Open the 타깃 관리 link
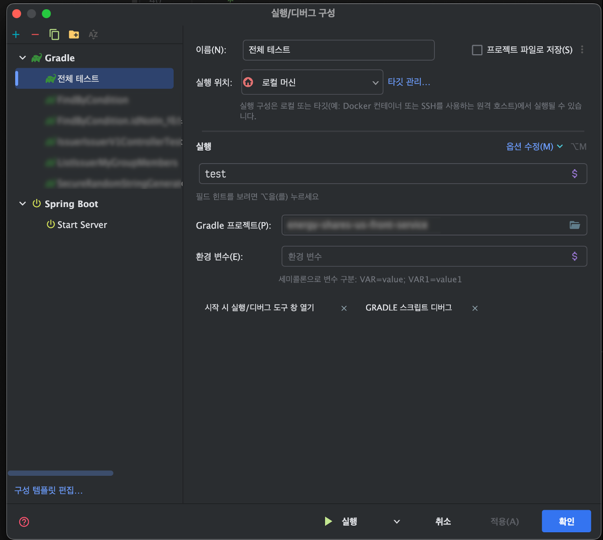 (409, 82)
